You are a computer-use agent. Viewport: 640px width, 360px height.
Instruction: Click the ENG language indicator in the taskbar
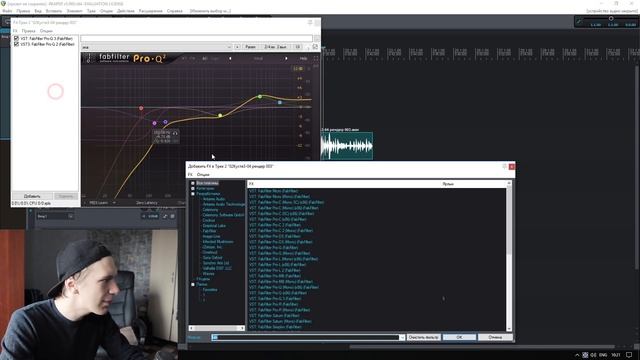pyautogui.click(x=603, y=355)
